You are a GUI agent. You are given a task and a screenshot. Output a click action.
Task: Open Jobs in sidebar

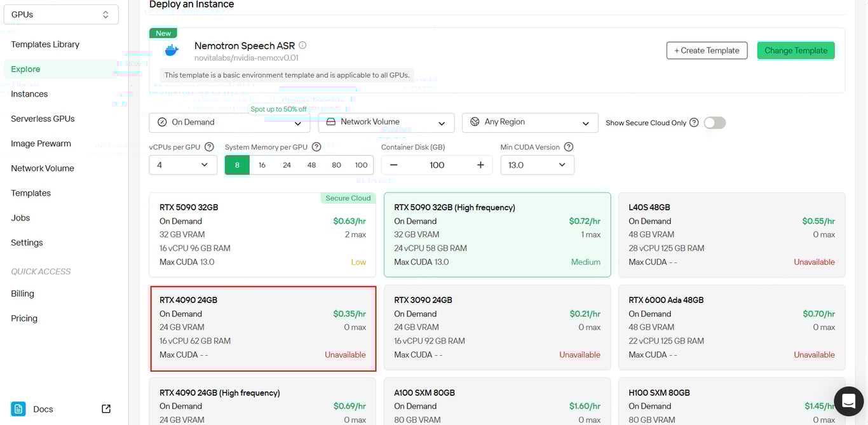[20, 218]
